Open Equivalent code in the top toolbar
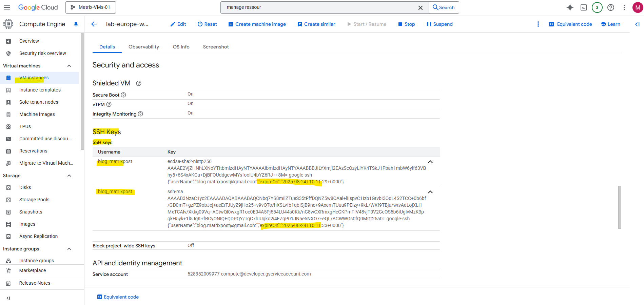This screenshot has width=644, height=305. pos(570,24)
